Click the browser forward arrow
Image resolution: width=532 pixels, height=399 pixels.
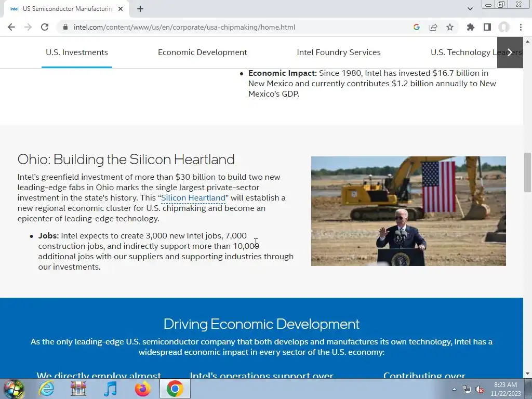[x=28, y=27]
